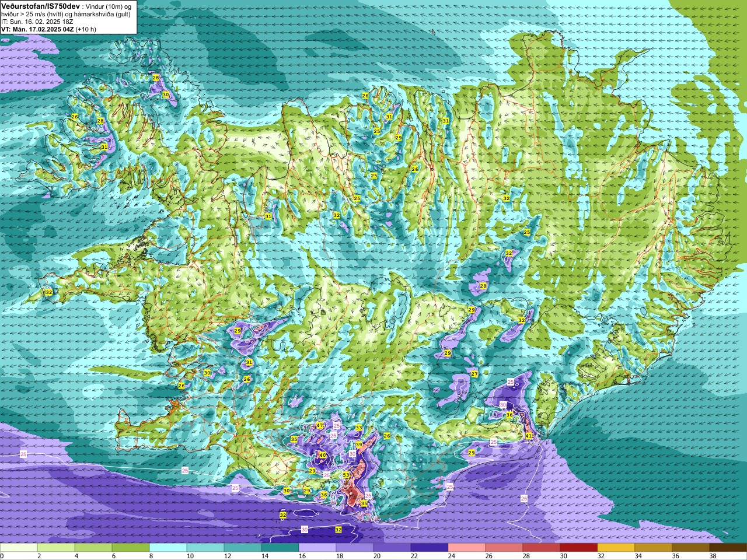Click the dark red legend swatch for 30–32
Image resolution: width=747 pixels, height=560 pixels.
[579, 548]
